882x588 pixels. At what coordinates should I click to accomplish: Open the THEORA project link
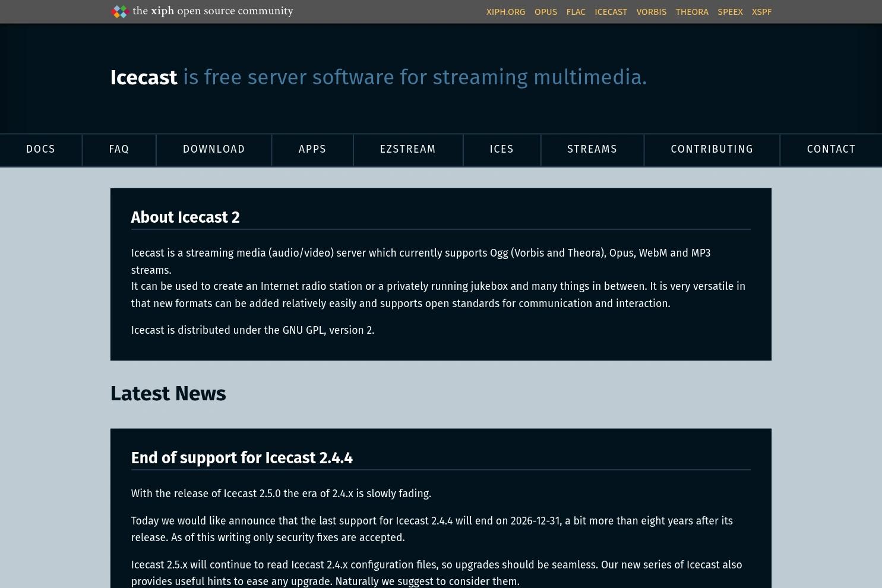tap(692, 12)
